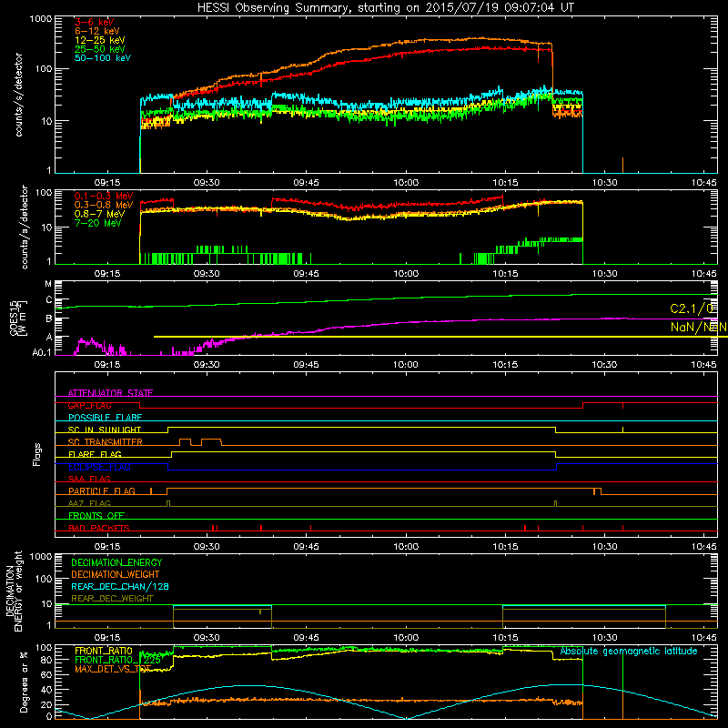Viewport: 728px width, 728px height.
Task: Click the Absolute geomagnetic latitude label
Action: pyautogui.click(x=629, y=651)
